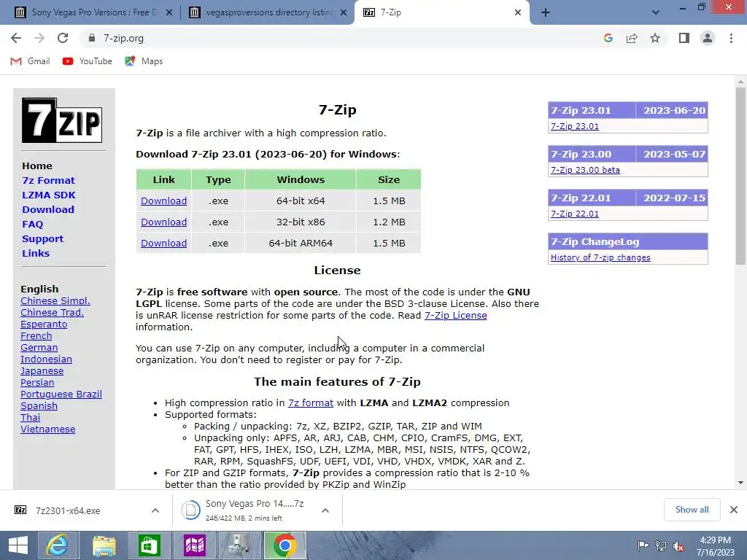Launch Internet Explorer from taskbar
Image resolution: width=747 pixels, height=560 pixels.
click(x=57, y=545)
